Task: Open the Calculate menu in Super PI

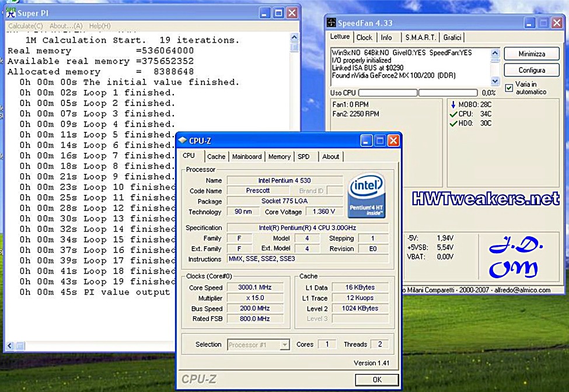Action: click(26, 26)
